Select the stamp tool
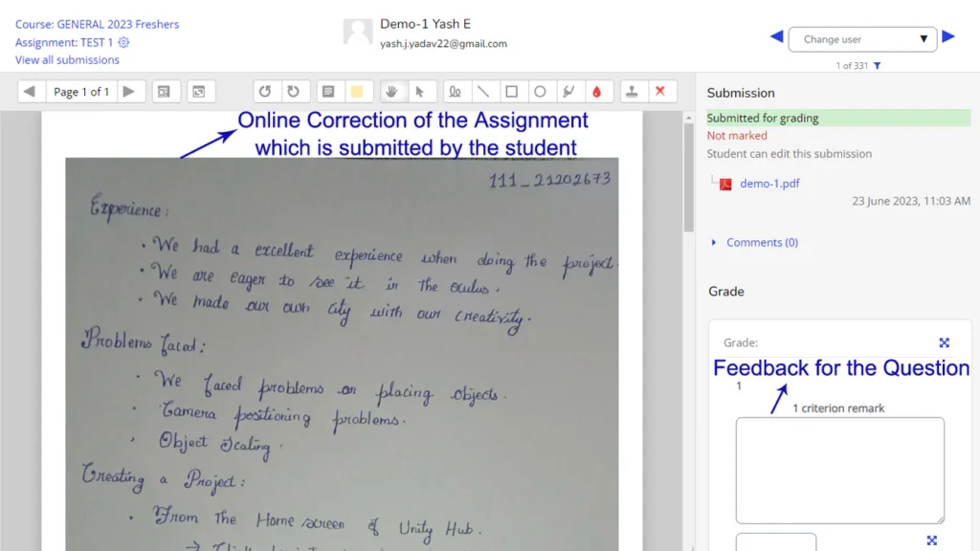This screenshot has width=980, height=551. click(x=631, y=92)
